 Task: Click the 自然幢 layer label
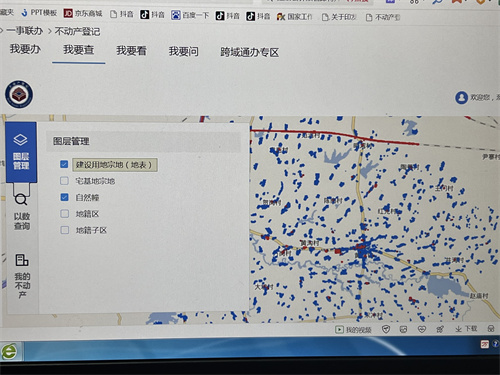point(87,197)
